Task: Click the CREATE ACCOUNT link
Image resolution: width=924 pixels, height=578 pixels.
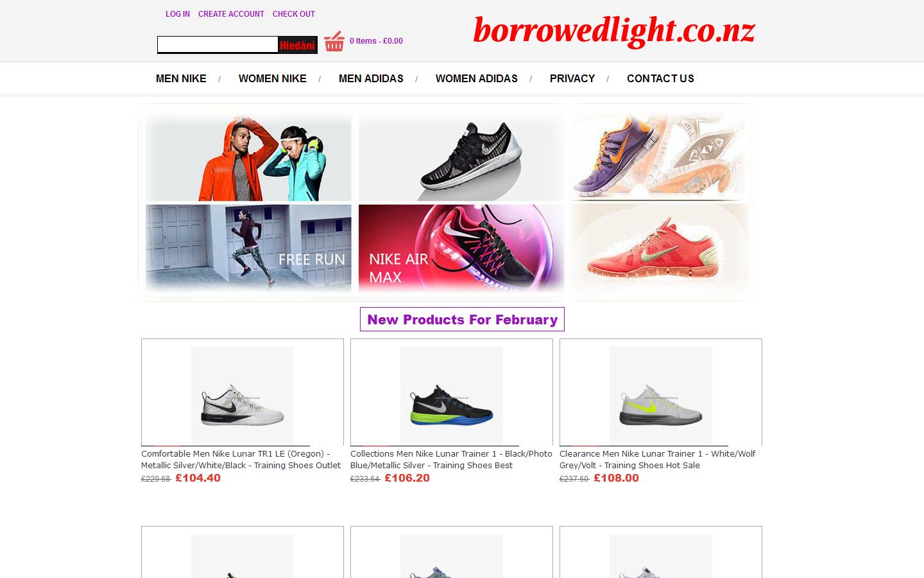Action: tap(231, 13)
